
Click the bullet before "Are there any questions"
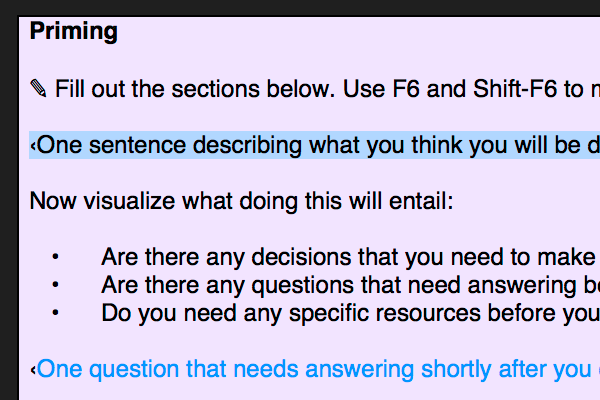pos(55,285)
